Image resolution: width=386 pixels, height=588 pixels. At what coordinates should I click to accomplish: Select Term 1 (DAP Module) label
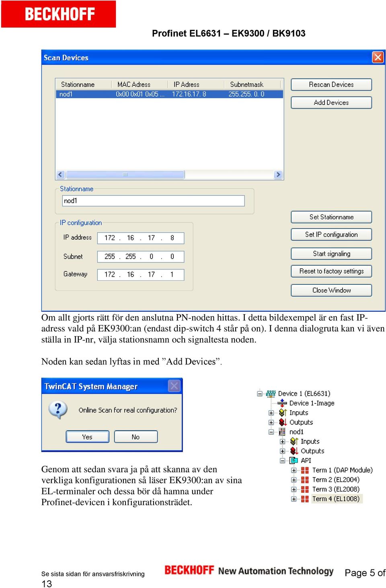click(343, 470)
